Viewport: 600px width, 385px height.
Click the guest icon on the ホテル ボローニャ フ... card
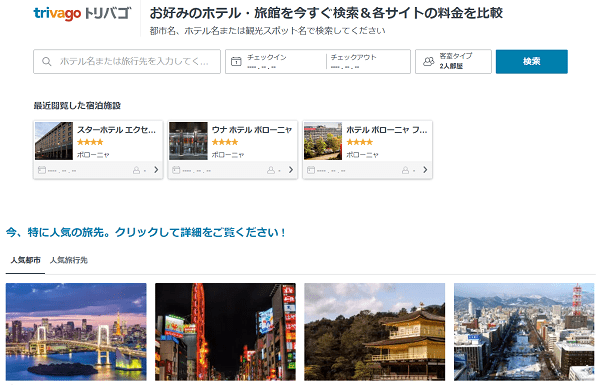pyautogui.click(x=406, y=170)
